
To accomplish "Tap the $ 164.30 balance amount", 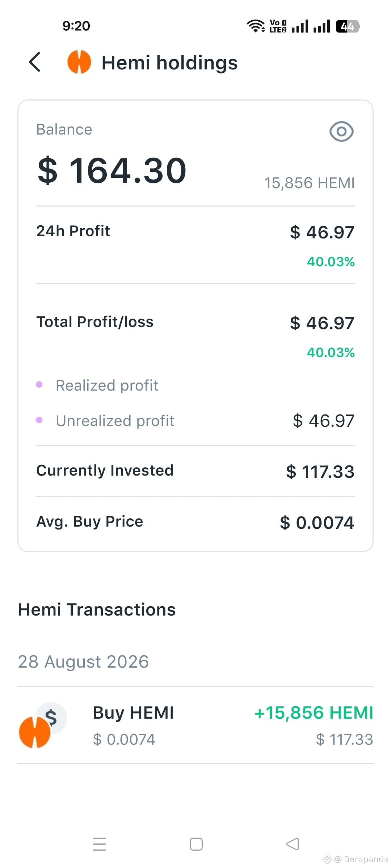I will tap(112, 170).
